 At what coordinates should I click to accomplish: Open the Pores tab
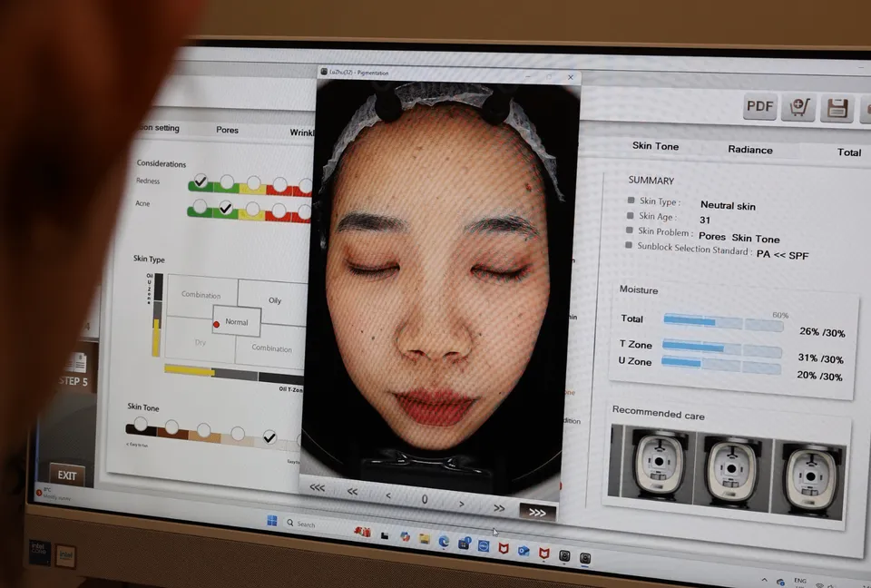[227, 130]
